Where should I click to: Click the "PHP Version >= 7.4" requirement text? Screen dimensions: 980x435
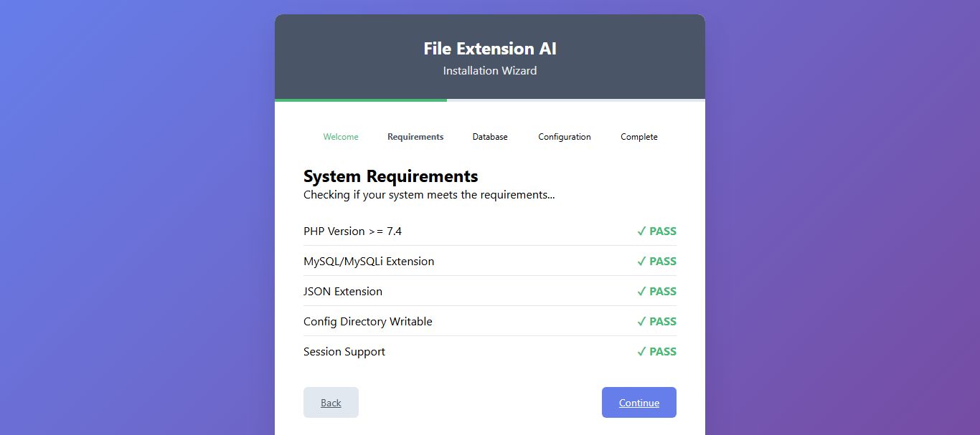(352, 231)
